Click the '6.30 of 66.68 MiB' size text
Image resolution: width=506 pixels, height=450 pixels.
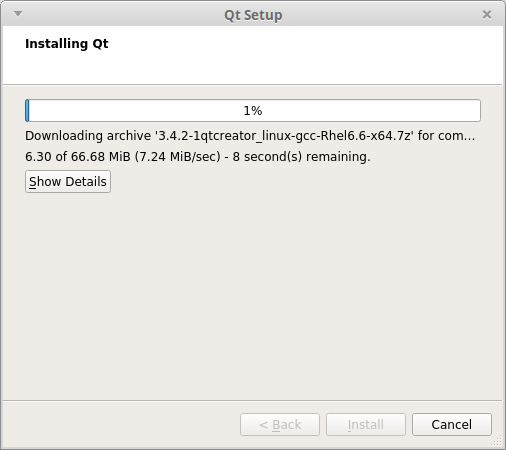[78, 156]
